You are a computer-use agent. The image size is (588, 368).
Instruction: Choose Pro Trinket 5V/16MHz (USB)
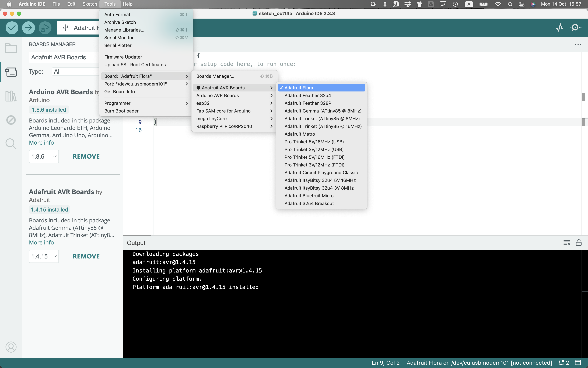tap(321, 142)
